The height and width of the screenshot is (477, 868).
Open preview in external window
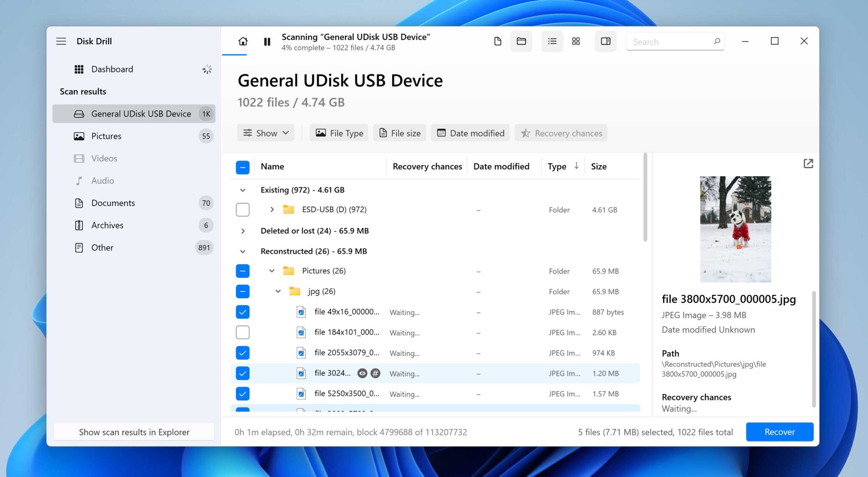click(x=808, y=164)
